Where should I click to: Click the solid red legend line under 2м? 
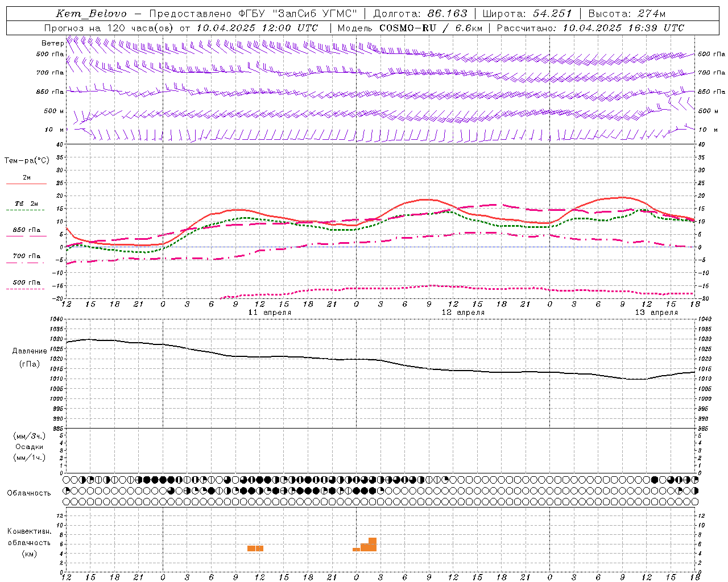coord(26,184)
